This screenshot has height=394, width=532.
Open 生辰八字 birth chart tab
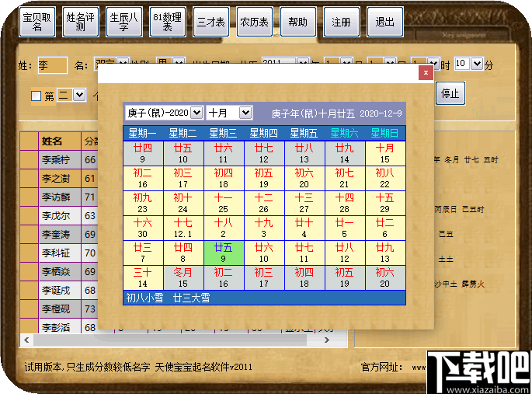(124, 22)
